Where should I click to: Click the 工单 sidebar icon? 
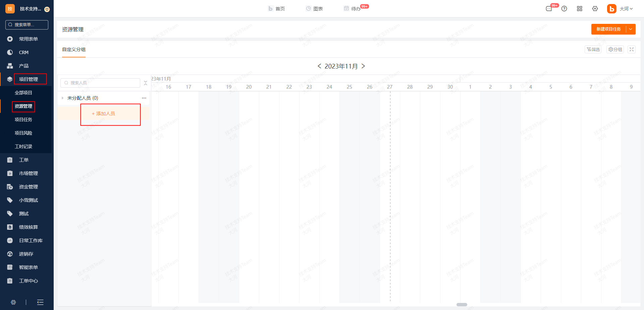[x=10, y=160]
